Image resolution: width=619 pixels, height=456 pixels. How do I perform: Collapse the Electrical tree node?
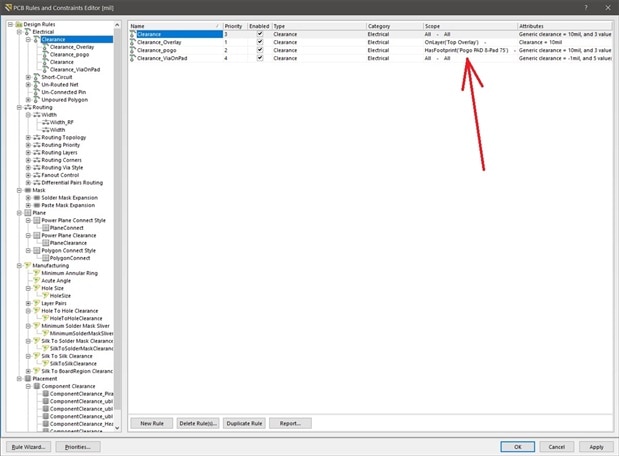19,32
